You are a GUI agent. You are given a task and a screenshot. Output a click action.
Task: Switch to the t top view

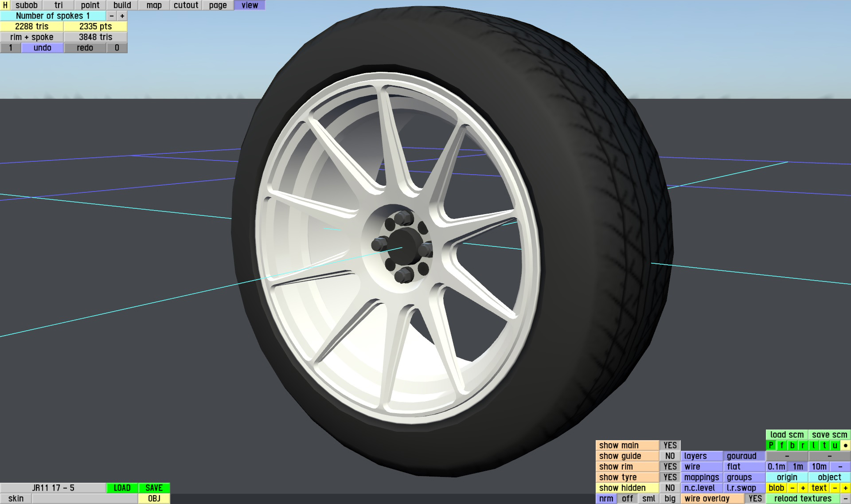click(824, 445)
